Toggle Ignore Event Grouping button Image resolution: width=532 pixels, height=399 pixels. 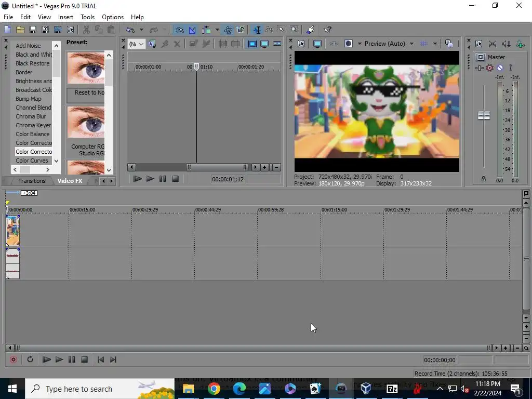tap(241, 30)
